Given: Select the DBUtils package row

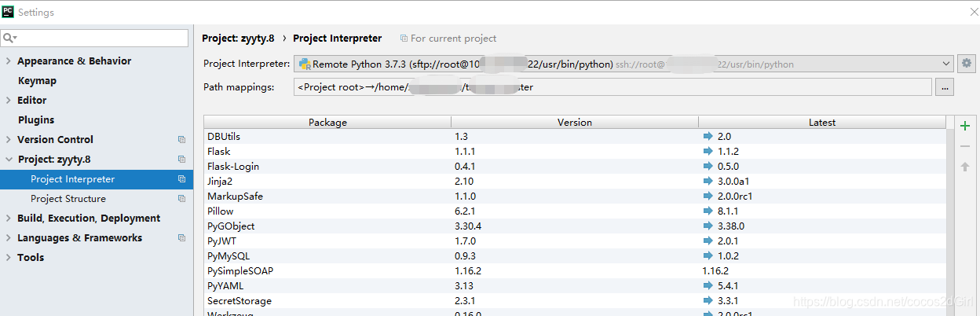Looking at the screenshot, I should pyautogui.click(x=575, y=137).
